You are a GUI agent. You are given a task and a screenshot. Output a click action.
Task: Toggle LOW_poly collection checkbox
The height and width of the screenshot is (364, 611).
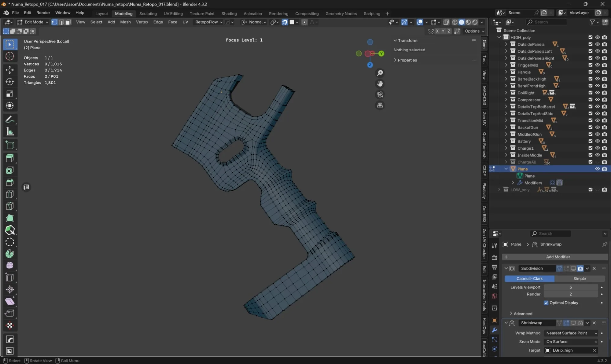(x=591, y=190)
